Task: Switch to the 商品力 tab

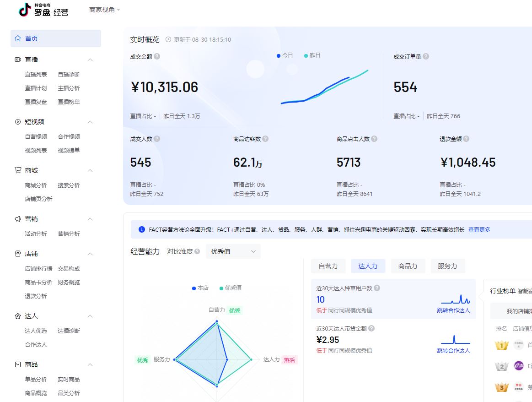Action: [408, 266]
